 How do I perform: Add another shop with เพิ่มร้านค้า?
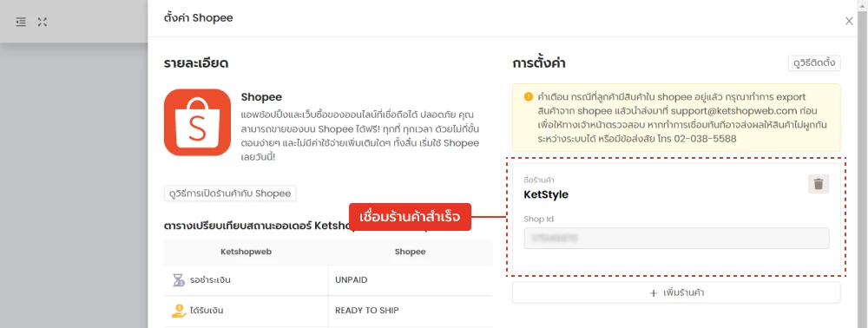point(676,292)
